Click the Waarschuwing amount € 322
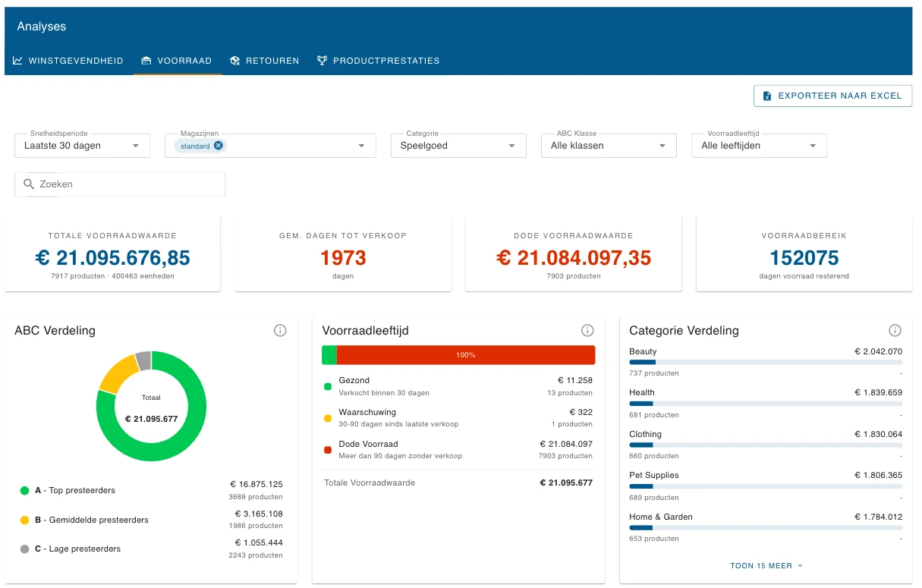The width and height of the screenshot is (922, 588). pyautogui.click(x=580, y=413)
